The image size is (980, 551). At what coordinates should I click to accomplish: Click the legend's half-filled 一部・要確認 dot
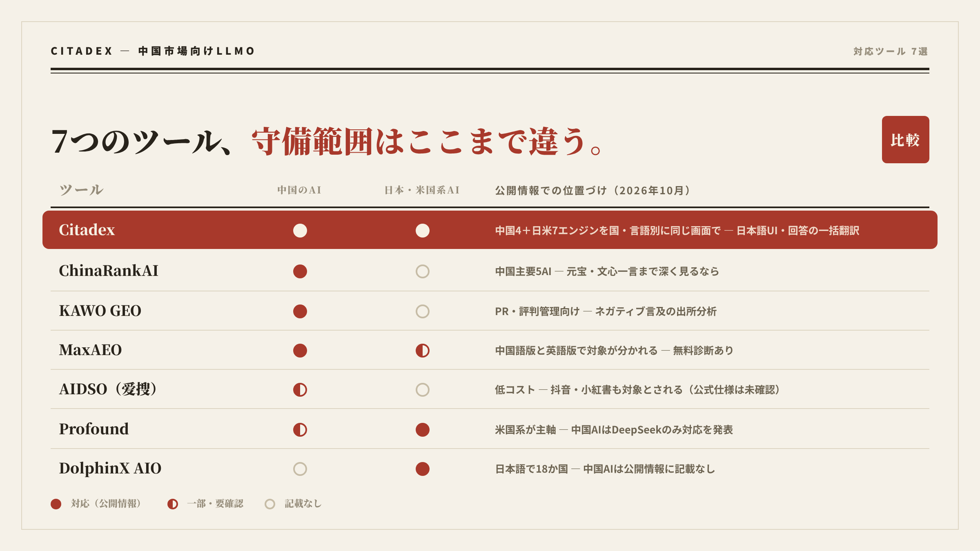coord(173,504)
